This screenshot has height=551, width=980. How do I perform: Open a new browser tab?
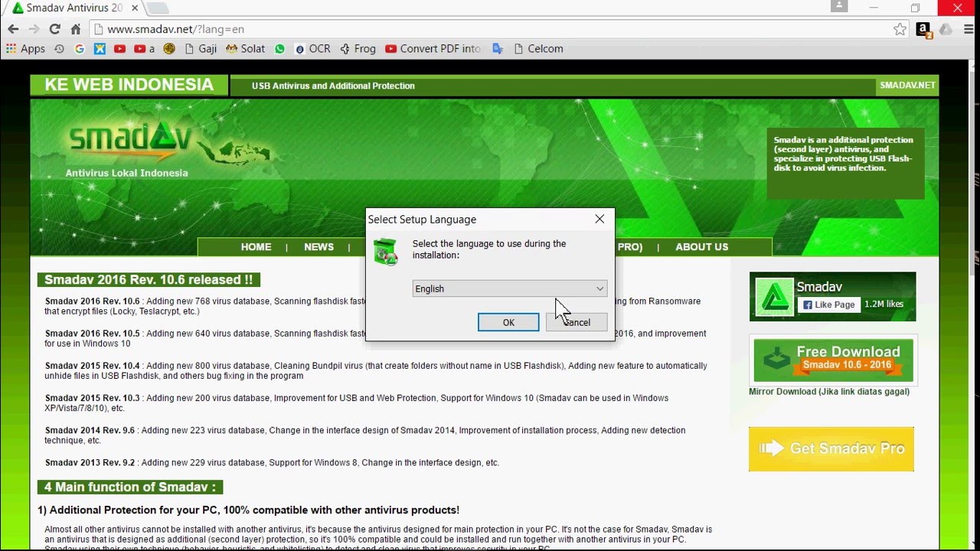pos(157,8)
